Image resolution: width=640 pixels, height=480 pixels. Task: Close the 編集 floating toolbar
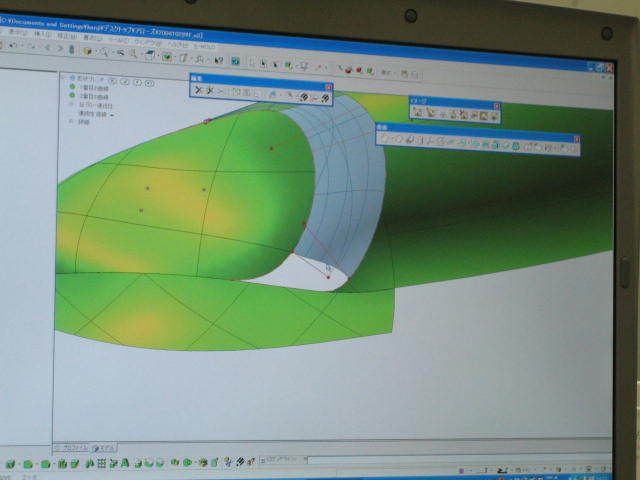329,87
